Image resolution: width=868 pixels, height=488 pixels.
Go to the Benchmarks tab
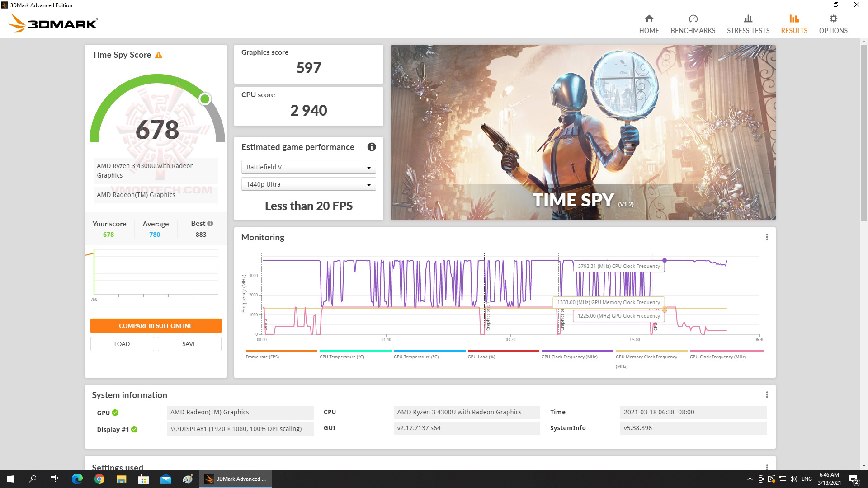click(x=693, y=24)
